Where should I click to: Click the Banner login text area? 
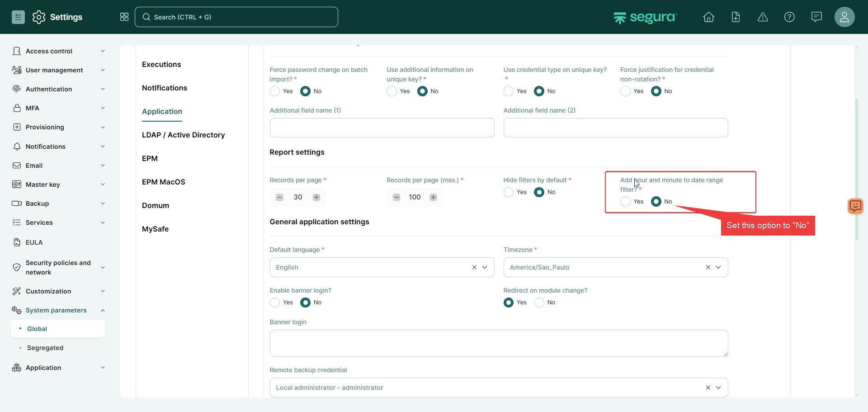[x=499, y=343]
